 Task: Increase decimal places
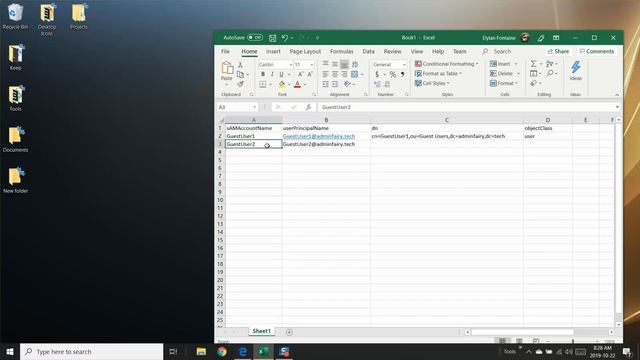377,84
